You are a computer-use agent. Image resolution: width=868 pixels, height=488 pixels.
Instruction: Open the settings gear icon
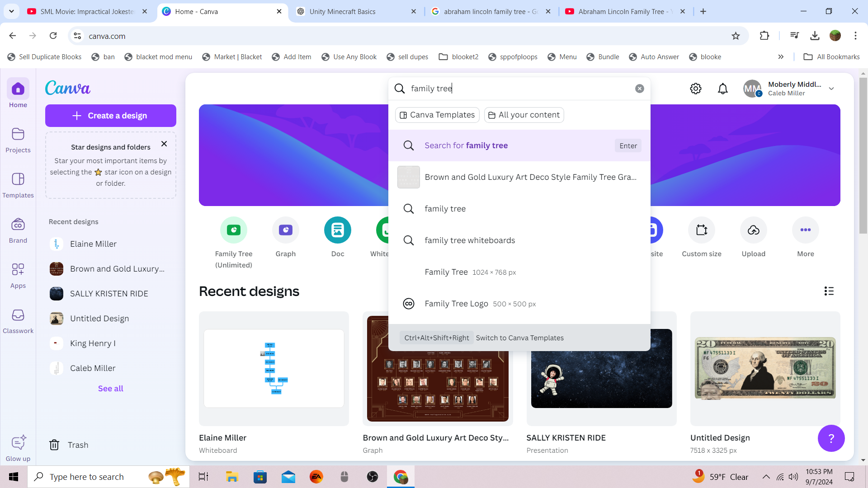pyautogui.click(x=696, y=89)
